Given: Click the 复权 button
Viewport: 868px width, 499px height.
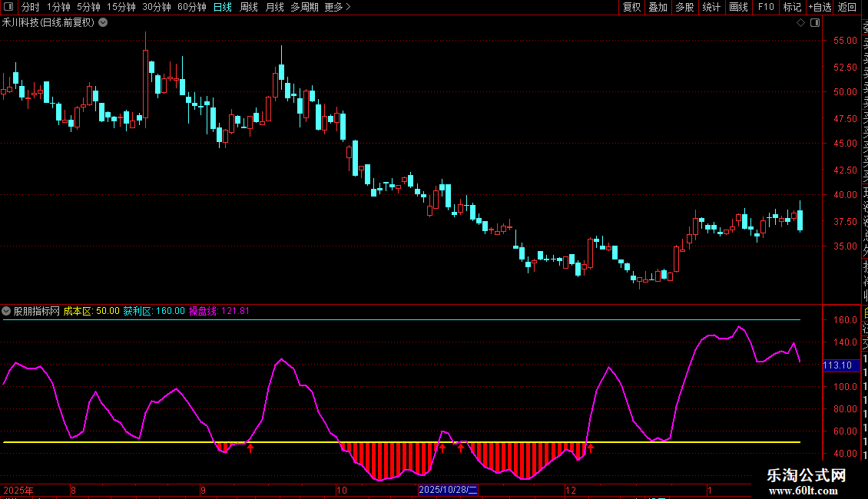Looking at the screenshot, I should click(631, 7).
